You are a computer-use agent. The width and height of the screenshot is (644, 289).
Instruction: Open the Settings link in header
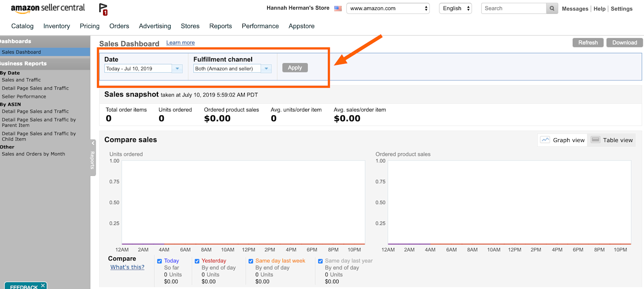621,9
